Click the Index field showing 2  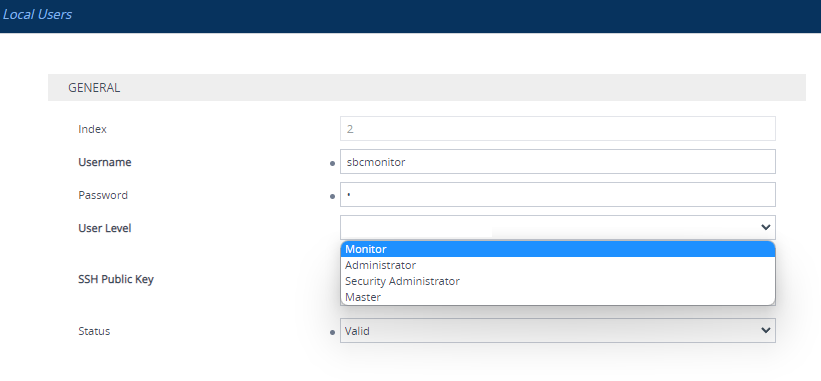pos(558,129)
